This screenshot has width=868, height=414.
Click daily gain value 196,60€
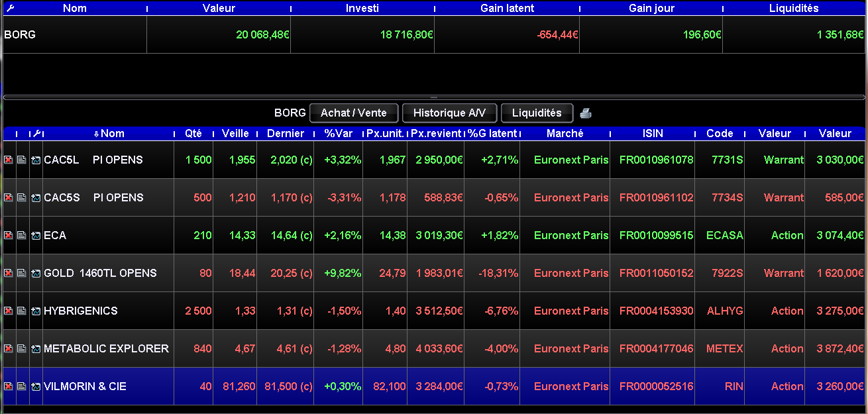click(x=702, y=34)
